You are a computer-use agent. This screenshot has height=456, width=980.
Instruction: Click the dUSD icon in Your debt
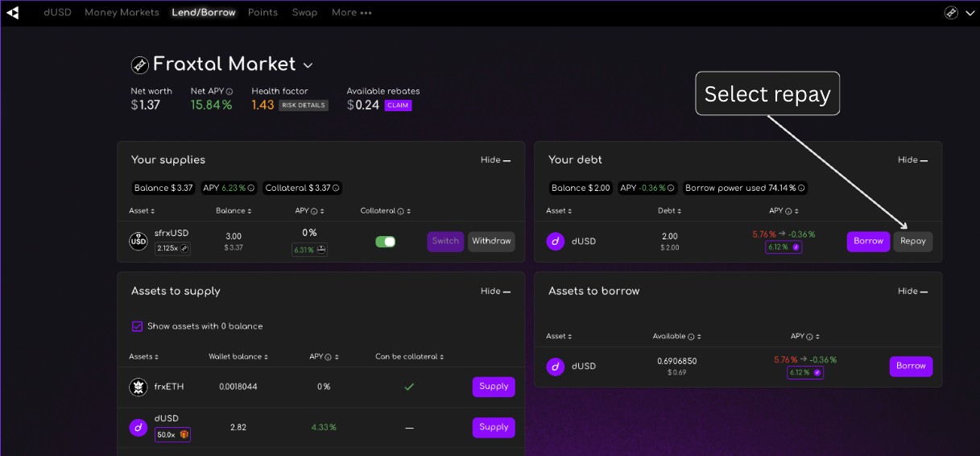(556, 241)
